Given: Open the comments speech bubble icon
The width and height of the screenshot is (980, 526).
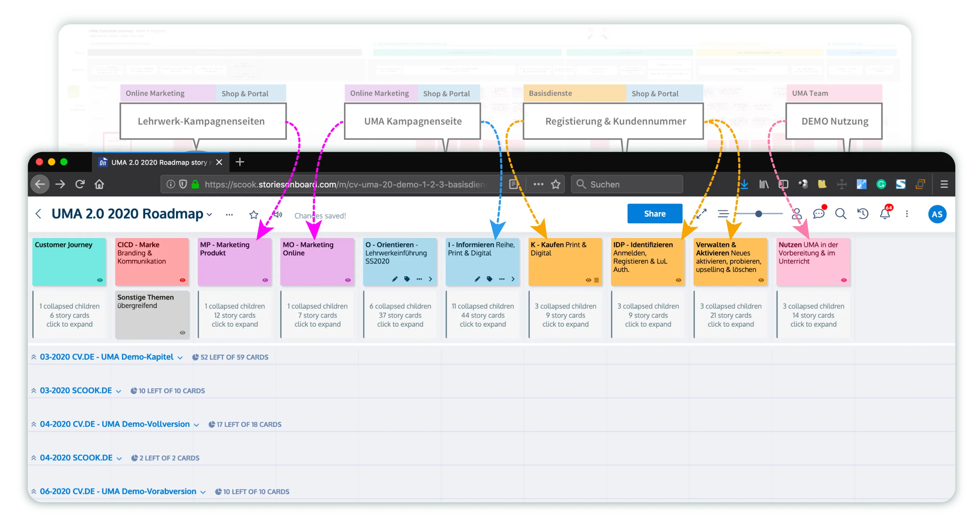Looking at the screenshot, I should click(x=819, y=214).
